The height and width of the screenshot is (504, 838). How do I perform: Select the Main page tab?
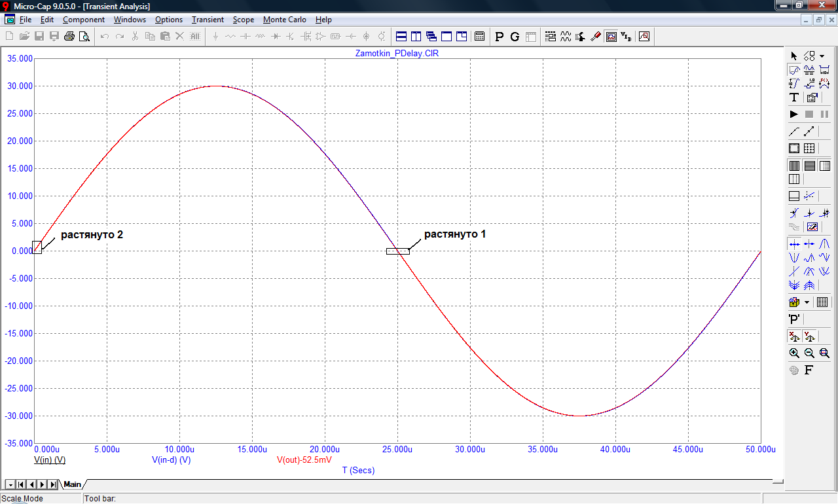[x=71, y=484]
